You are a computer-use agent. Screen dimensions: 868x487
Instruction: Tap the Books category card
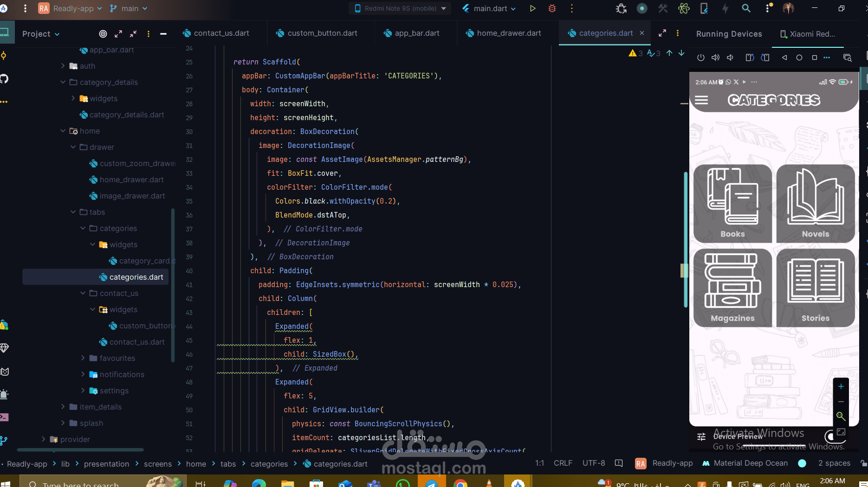click(x=732, y=203)
